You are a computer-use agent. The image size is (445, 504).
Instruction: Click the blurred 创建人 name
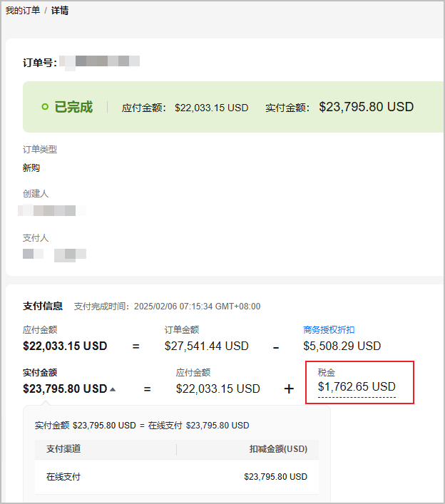52,210
